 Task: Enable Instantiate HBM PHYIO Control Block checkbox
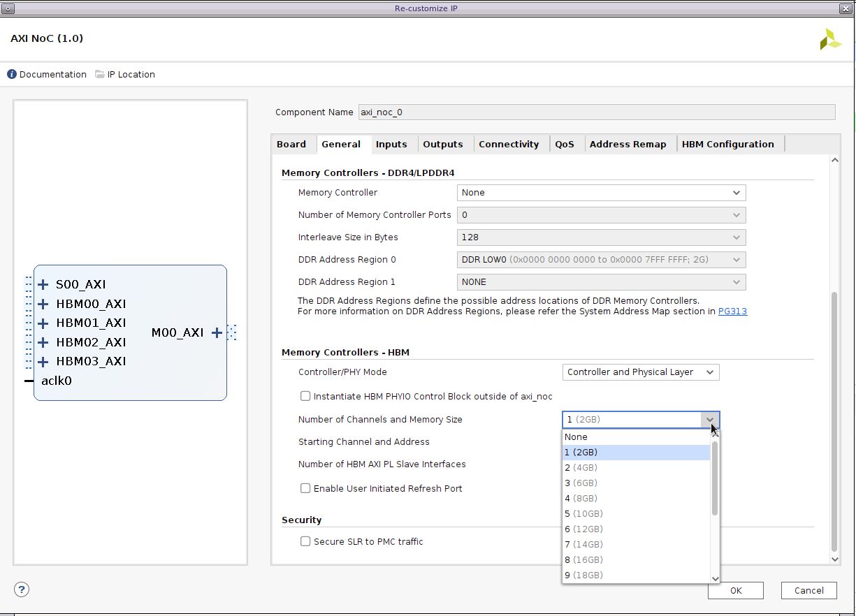pyautogui.click(x=305, y=396)
